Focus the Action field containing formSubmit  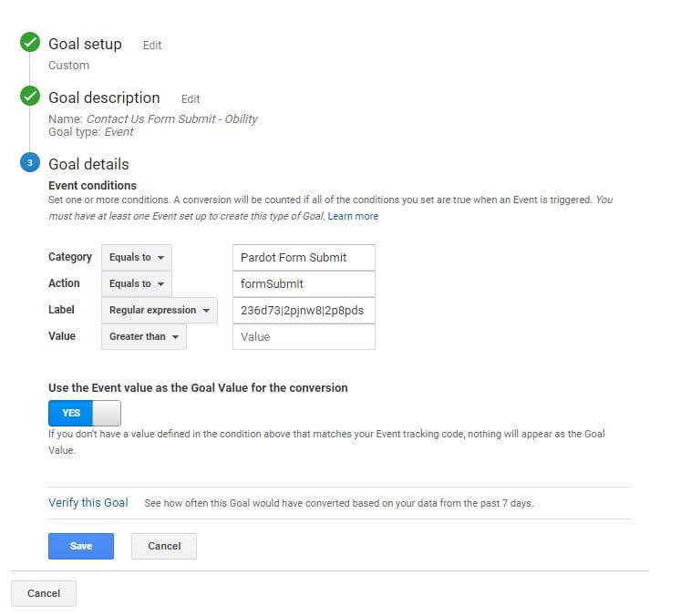pyautogui.click(x=304, y=283)
